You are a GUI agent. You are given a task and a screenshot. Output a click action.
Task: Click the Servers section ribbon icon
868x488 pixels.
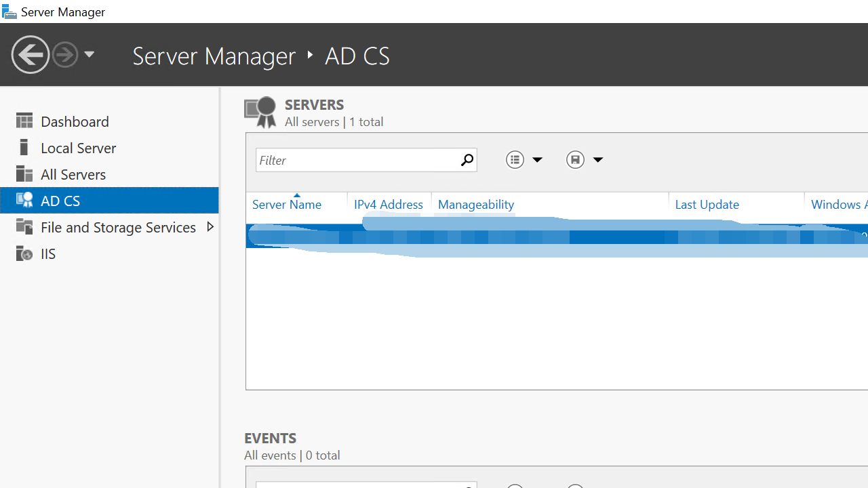pyautogui.click(x=260, y=113)
